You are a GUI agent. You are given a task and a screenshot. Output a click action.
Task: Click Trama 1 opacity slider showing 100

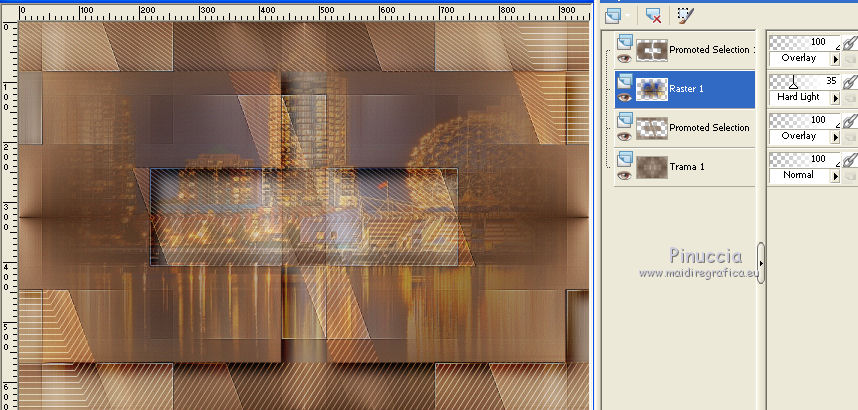(804, 159)
